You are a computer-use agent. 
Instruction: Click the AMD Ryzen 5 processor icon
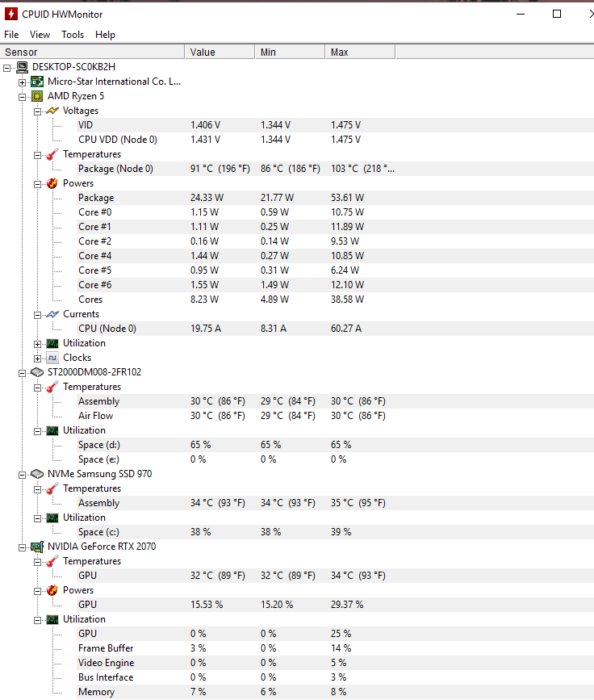[x=37, y=96]
